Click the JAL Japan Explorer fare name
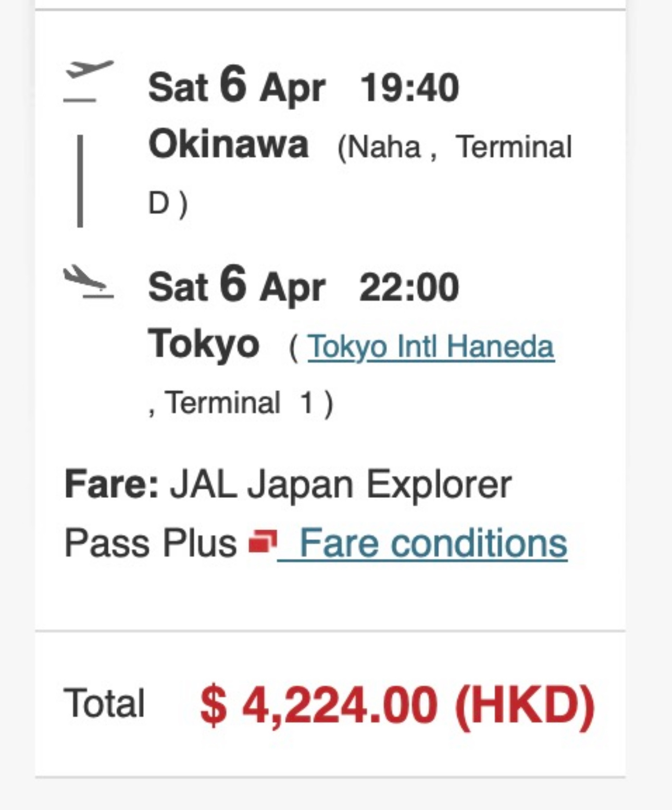 click(341, 485)
